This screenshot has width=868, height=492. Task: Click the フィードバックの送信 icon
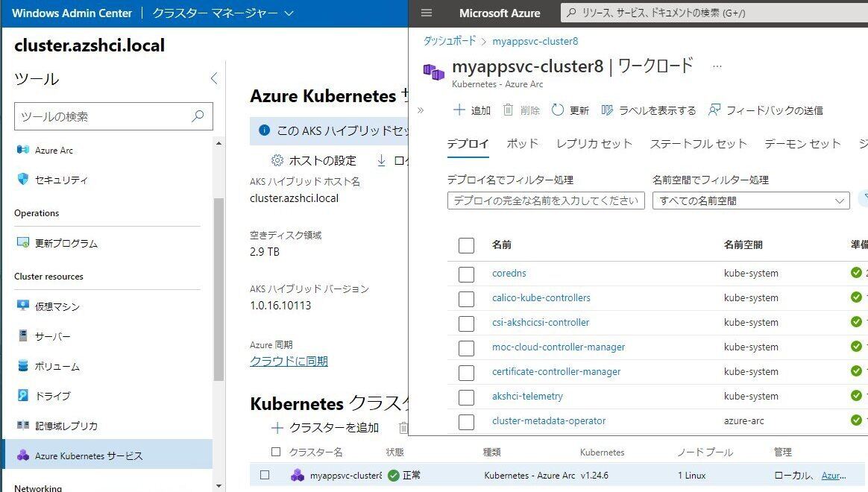[x=714, y=110]
